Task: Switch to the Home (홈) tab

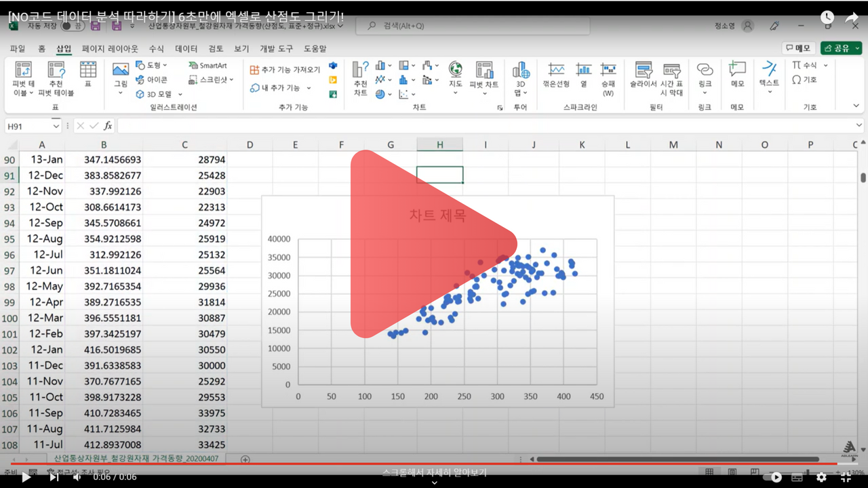Action: pos(41,49)
